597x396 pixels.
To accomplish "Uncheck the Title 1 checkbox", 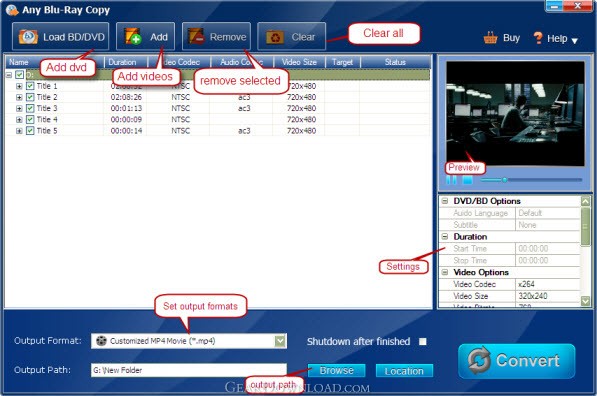I will (30, 86).
